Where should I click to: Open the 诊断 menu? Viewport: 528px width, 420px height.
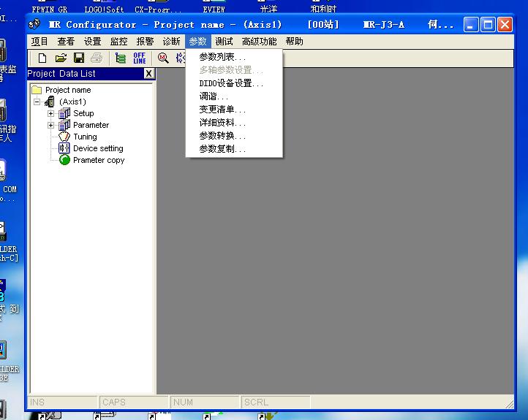coord(171,42)
